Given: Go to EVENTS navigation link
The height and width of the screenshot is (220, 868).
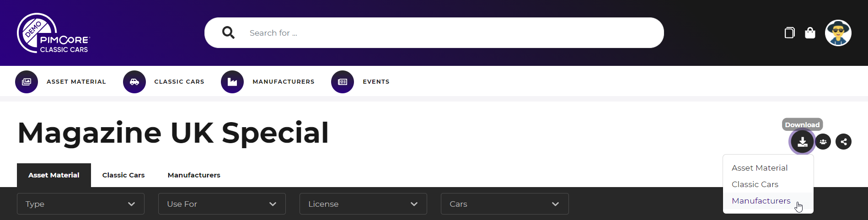Looking at the screenshot, I should coord(376,82).
